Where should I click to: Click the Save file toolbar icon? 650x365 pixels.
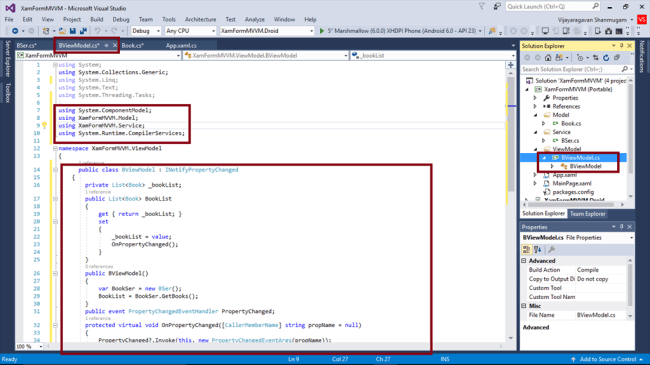tap(73, 31)
